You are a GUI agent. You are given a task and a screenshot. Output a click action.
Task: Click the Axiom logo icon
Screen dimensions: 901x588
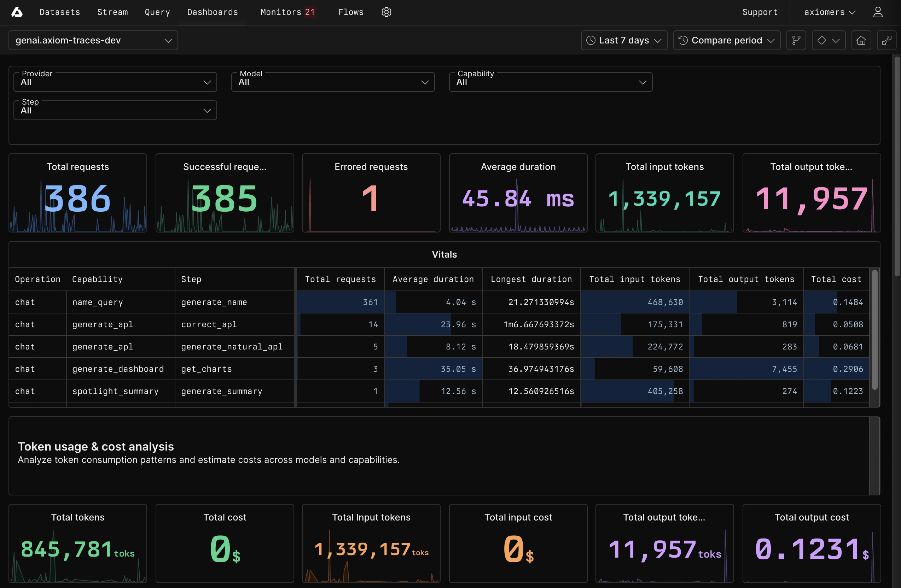coord(17,12)
